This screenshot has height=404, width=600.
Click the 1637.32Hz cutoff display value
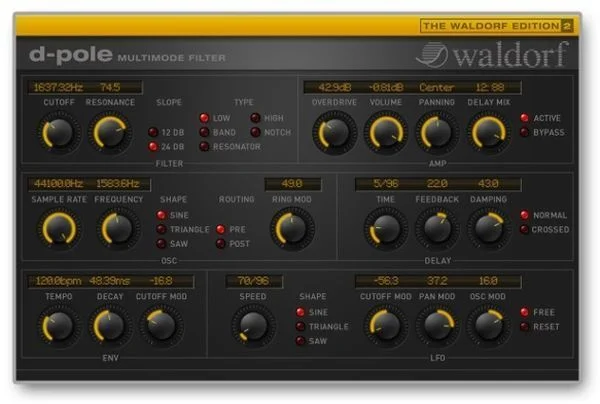[58, 87]
